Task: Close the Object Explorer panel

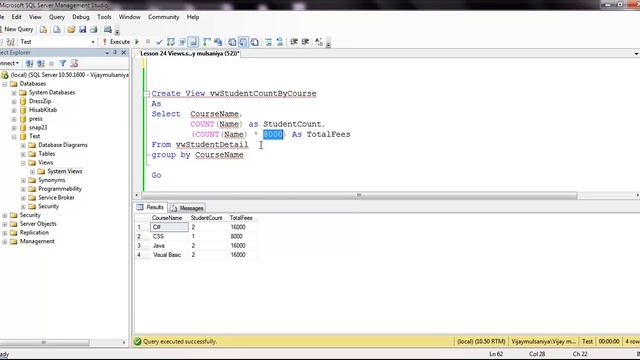Action: 124,52
